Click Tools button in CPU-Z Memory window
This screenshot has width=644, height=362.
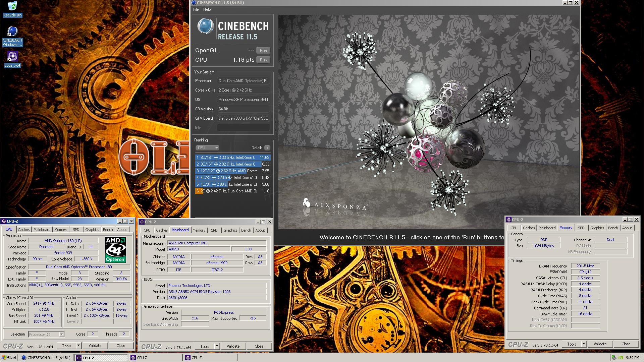572,344
